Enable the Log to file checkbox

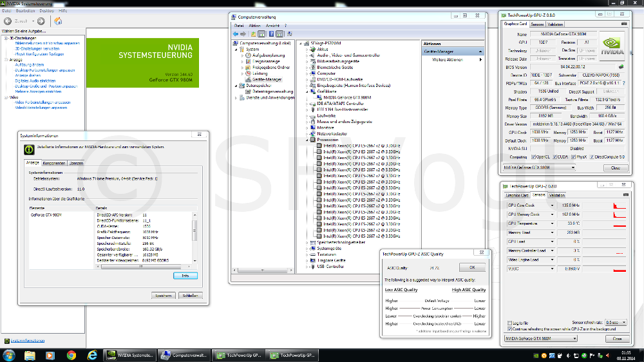[x=509, y=323]
